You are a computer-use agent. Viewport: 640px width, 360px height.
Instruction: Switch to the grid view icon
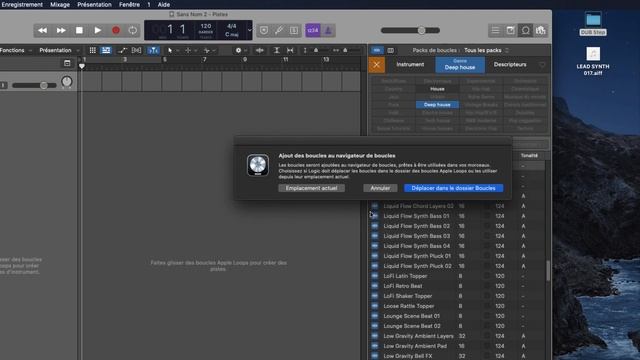[93, 50]
